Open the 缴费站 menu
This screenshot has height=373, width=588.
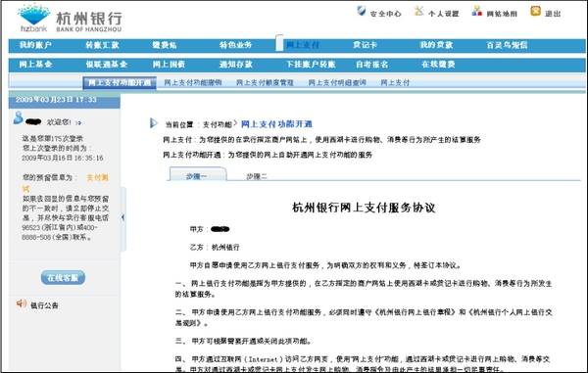point(165,45)
